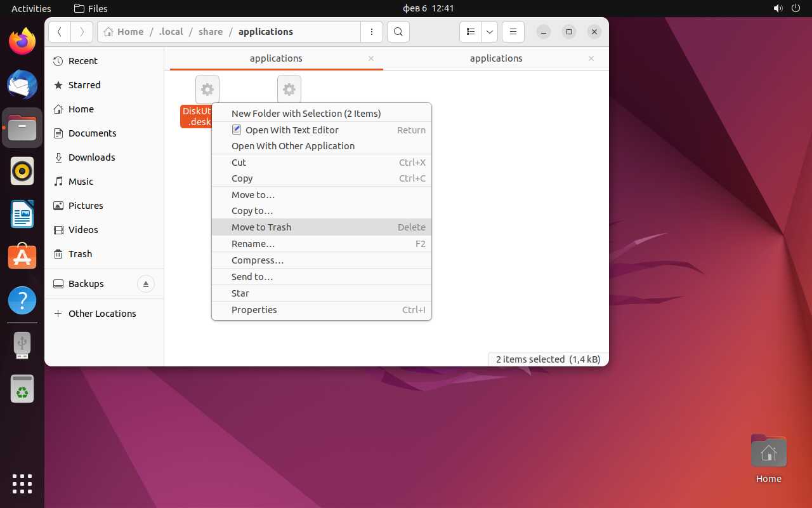This screenshot has height=508, width=812.
Task: Click the Files icon in the dock
Action: click(x=22, y=128)
